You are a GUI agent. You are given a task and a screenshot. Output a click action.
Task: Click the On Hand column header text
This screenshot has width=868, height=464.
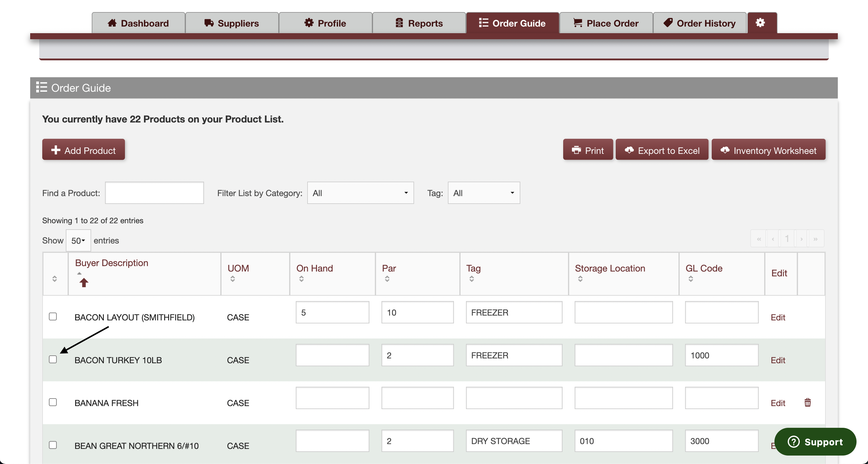(x=314, y=268)
